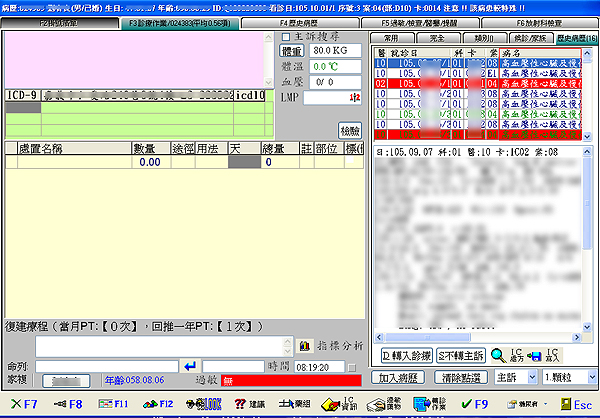Image resolution: width=600 pixels, height=418 pixels.
Task: Click the LMP input field
Action: (330, 97)
